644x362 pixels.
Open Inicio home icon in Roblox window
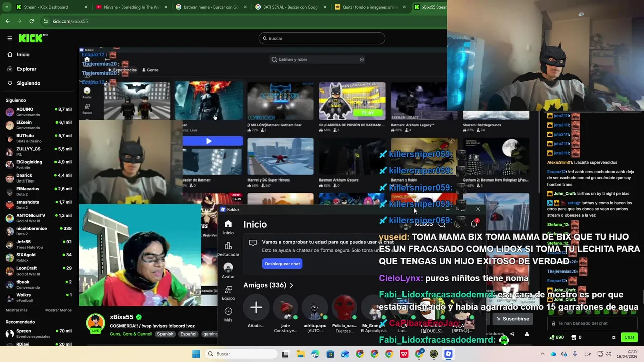[228, 227]
